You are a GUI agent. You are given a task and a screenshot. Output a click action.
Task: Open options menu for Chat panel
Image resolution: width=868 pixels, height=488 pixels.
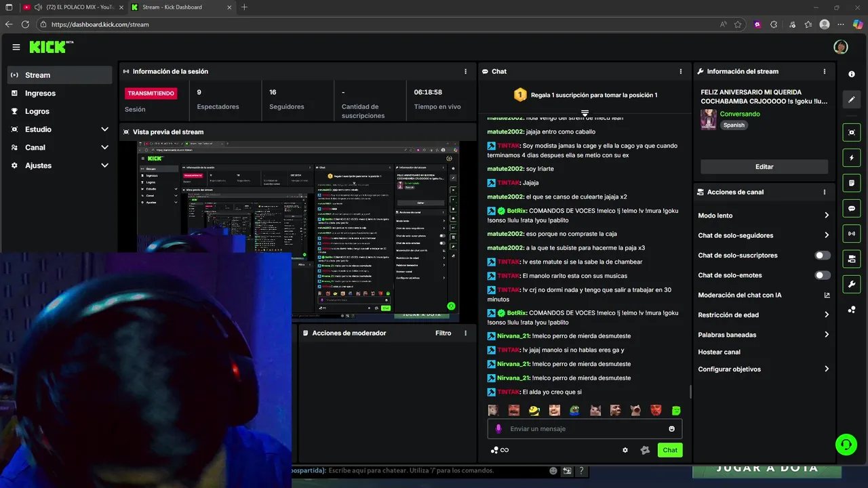coord(681,71)
